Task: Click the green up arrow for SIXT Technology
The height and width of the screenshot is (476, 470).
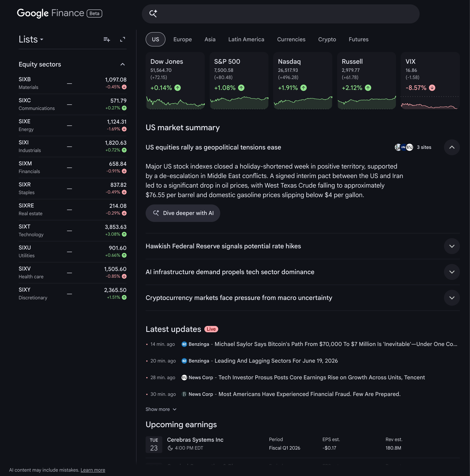Action: coord(124,234)
